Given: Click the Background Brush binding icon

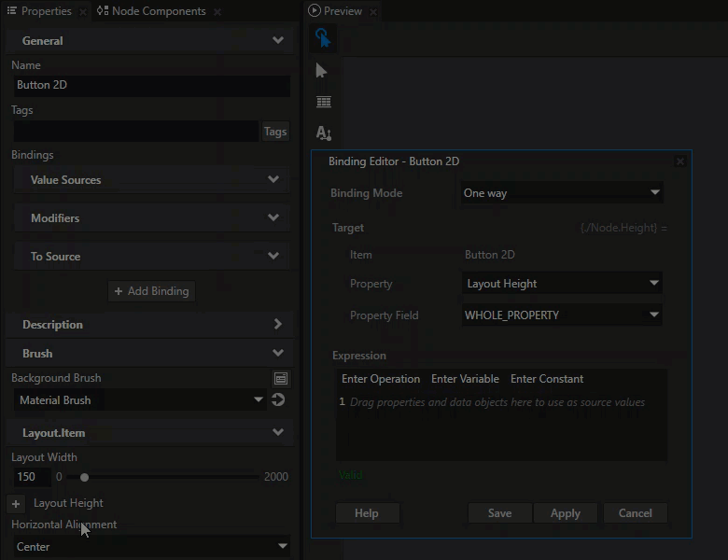Looking at the screenshot, I should click(281, 378).
